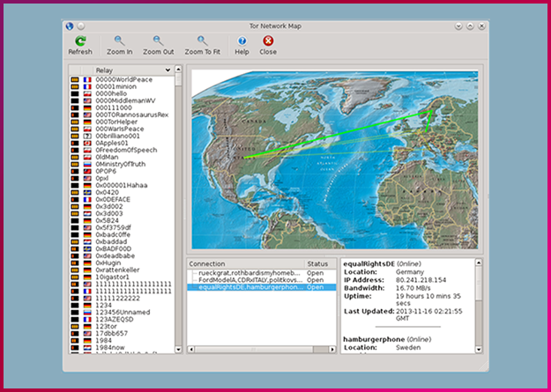Click the world map view

pyautogui.click(x=334, y=159)
